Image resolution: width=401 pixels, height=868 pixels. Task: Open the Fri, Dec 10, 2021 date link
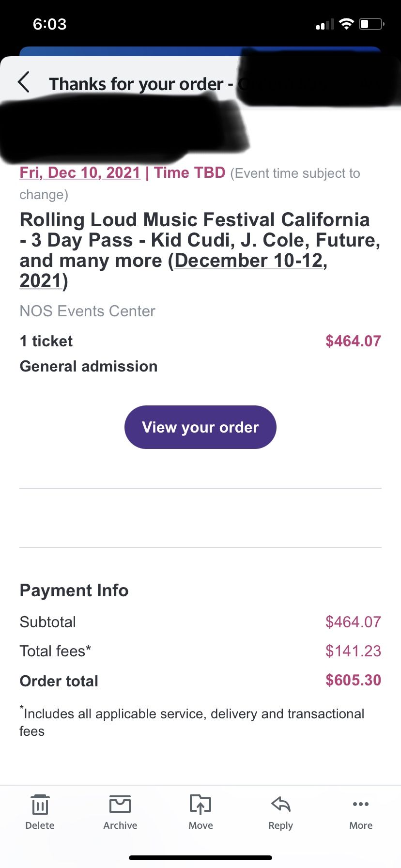[x=80, y=173]
